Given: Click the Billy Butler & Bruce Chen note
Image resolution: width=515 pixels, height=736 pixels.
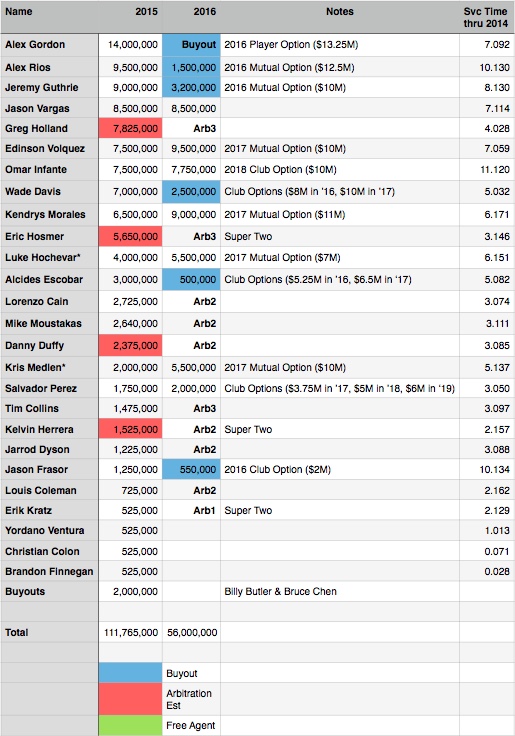Looking at the screenshot, I should [x=280, y=591].
